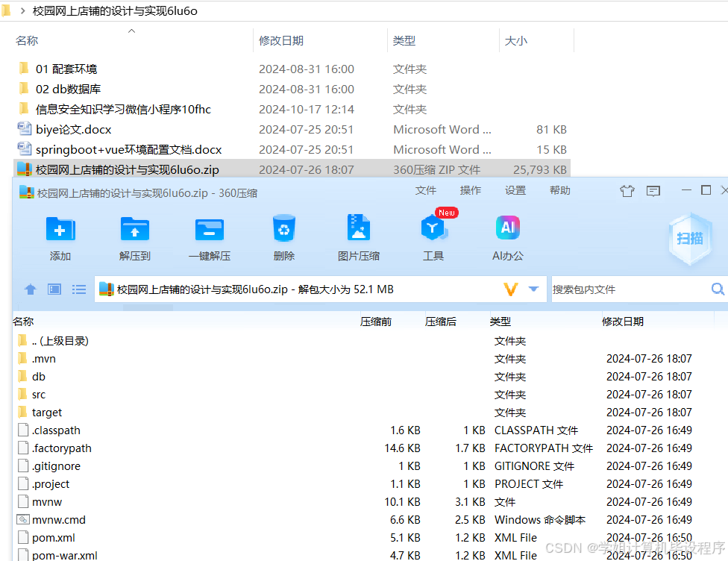Click the 删除 delete icon

point(284,235)
